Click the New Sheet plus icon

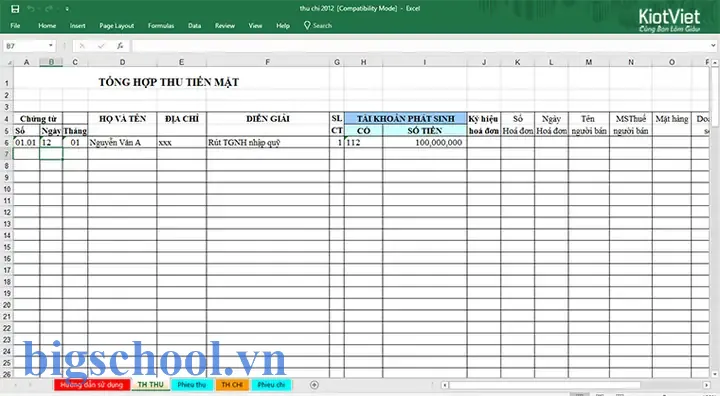pyautogui.click(x=314, y=385)
